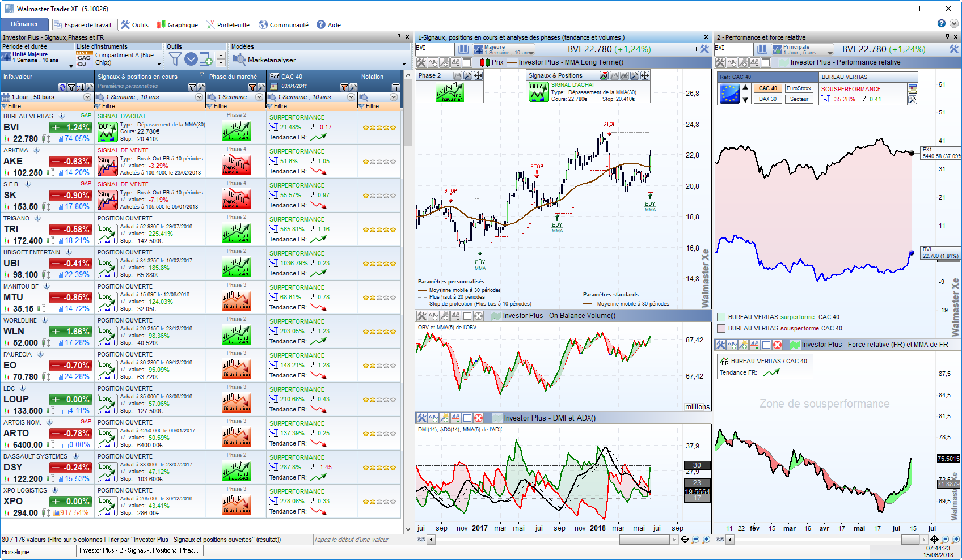Image resolution: width=962 pixels, height=560 pixels.
Task: Click the BVI ticker input in chart 1
Action: [436, 49]
